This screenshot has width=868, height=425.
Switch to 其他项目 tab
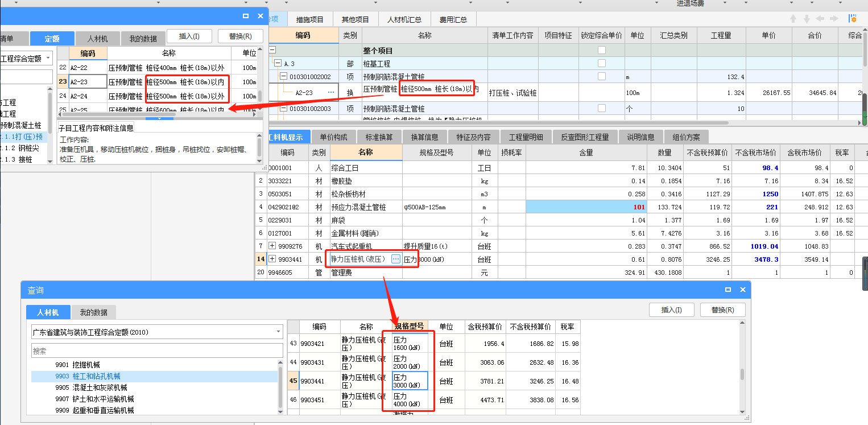[x=356, y=19]
